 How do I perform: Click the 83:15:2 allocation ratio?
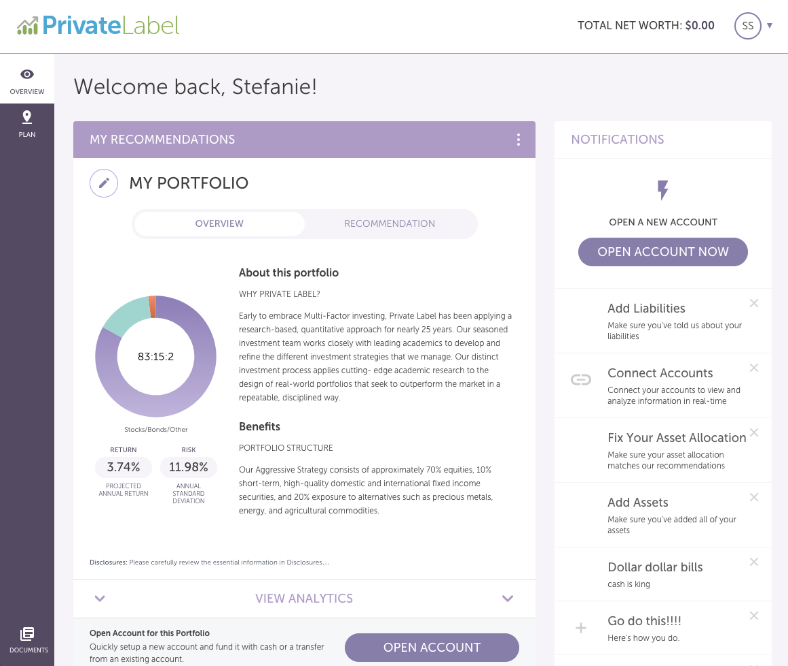(x=156, y=356)
